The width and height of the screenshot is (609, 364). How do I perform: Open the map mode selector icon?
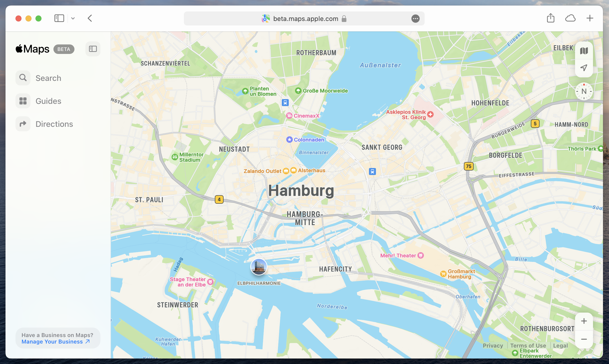click(584, 51)
